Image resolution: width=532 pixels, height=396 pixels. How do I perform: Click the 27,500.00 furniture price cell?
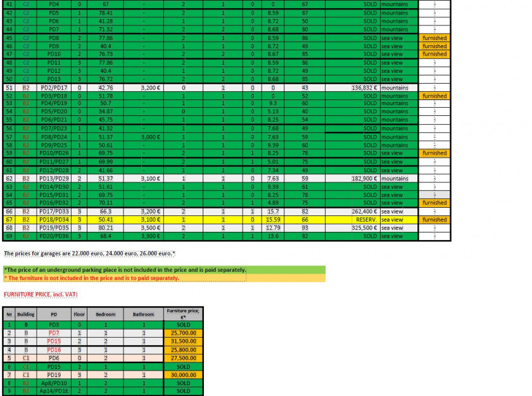click(x=183, y=358)
